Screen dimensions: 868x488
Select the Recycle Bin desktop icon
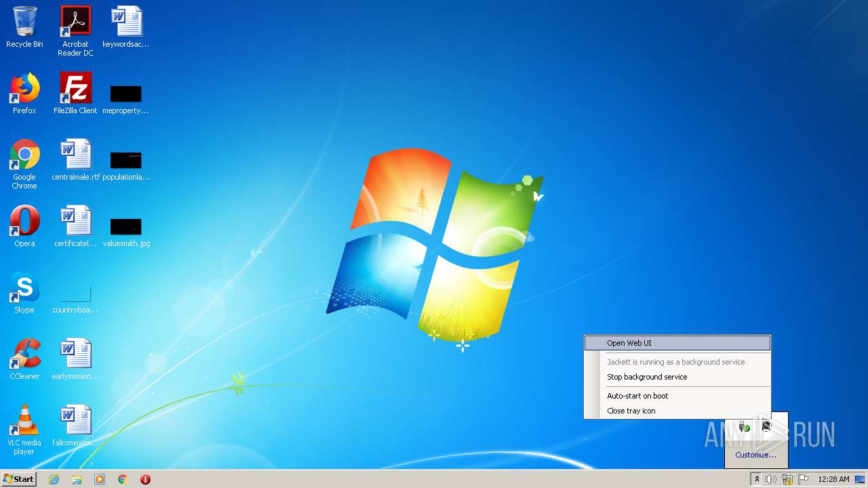[24, 27]
